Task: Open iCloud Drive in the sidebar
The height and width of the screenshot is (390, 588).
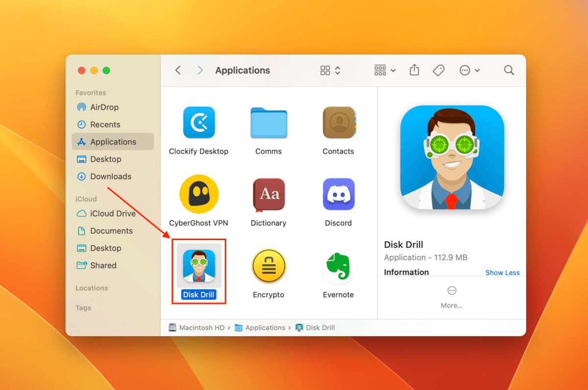Action: pyautogui.click(x=113, y=214)
